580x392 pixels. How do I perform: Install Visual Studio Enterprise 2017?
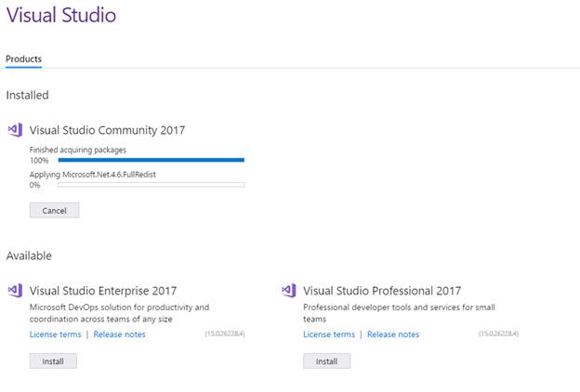tap(53, 361)
